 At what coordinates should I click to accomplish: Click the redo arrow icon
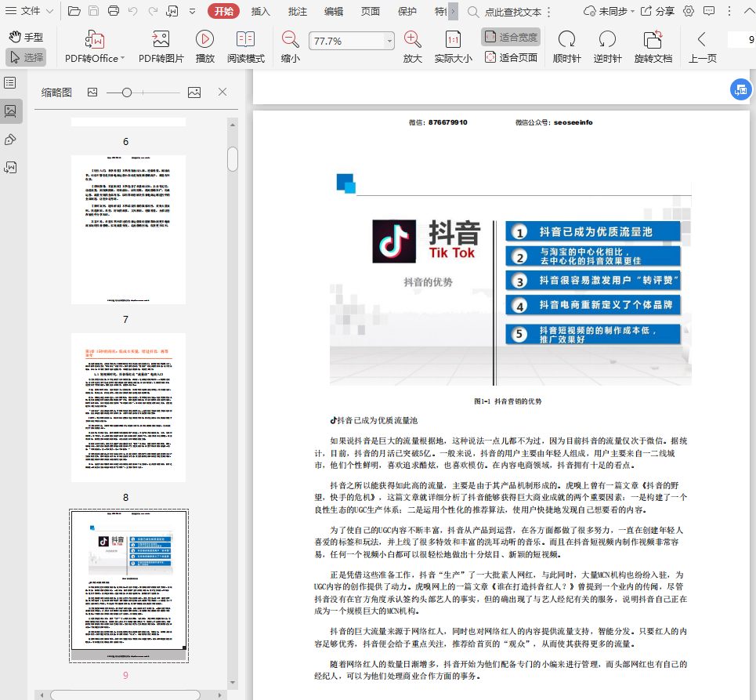click(153, 11)
